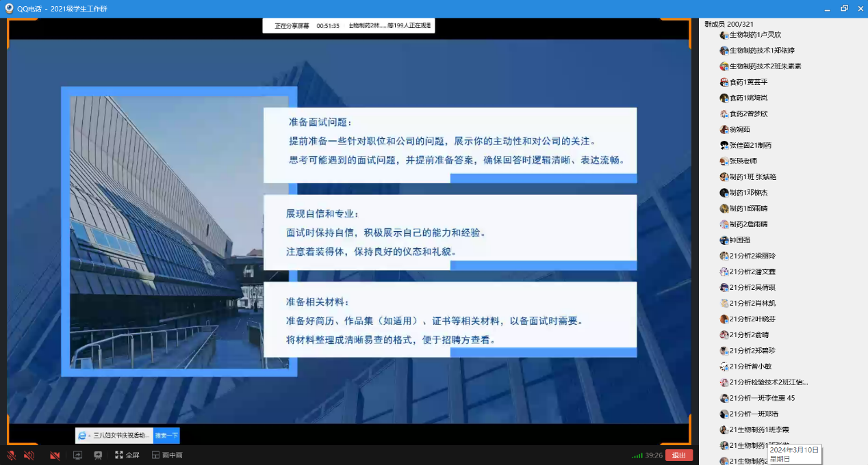Click the QQ电话 app icon in the title bar
This screenshot has height=465, width=868.
point(9,8)
